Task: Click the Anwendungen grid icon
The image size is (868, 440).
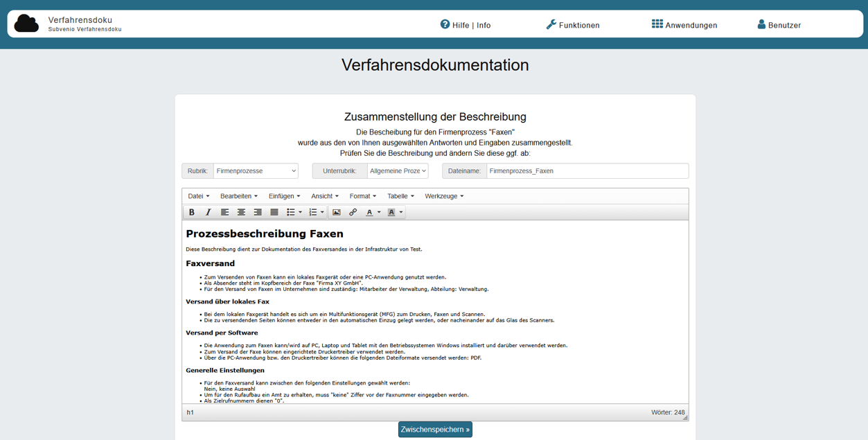Action: 657,24
